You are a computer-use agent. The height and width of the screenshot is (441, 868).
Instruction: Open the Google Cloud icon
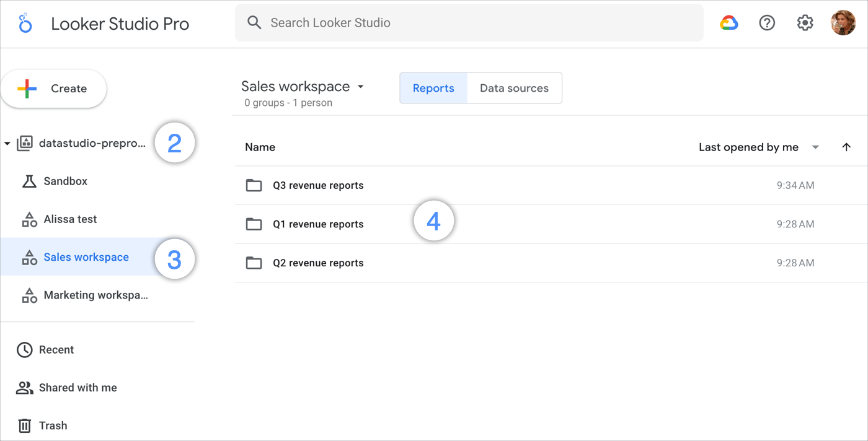click(x=728, y=22)
